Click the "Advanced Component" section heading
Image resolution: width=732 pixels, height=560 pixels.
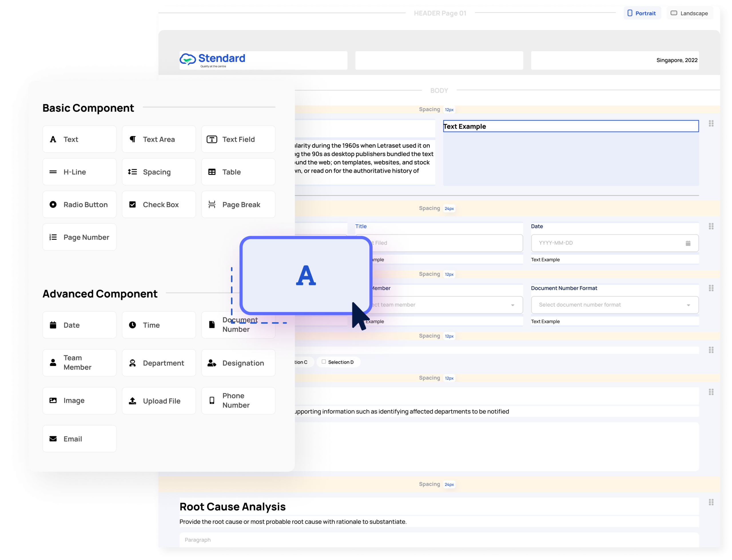click(100, 294)
